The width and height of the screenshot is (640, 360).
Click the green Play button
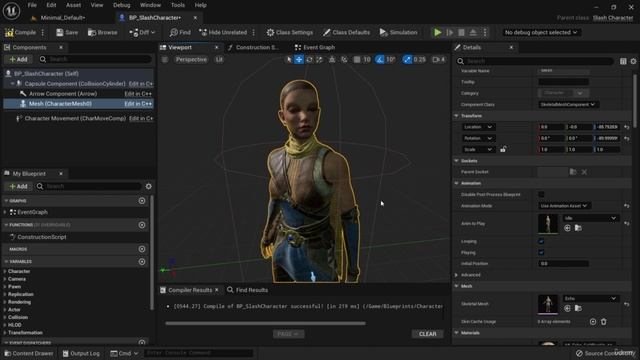(438, 32)
